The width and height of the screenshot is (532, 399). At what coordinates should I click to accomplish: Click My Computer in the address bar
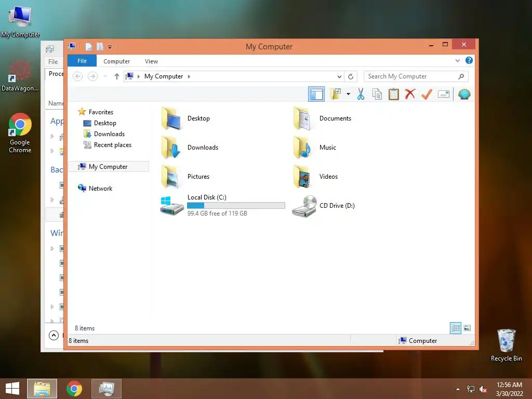pyautogui.click(x=164, y=76)
